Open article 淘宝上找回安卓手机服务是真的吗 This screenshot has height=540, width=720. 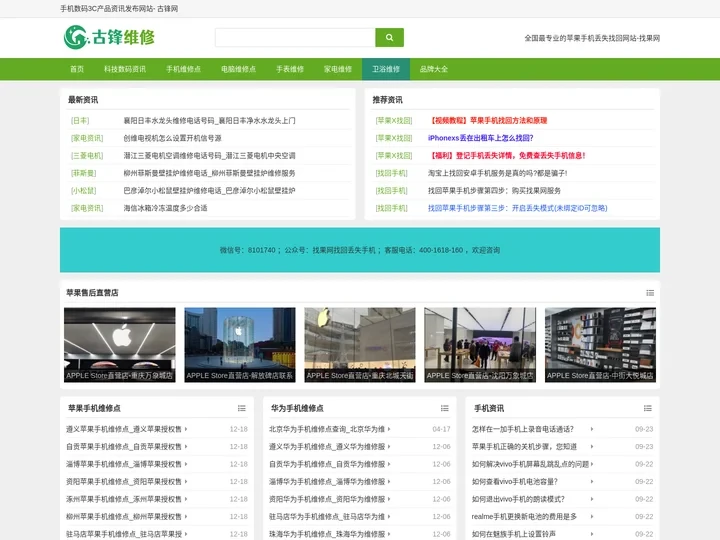[x=497, y=173]
